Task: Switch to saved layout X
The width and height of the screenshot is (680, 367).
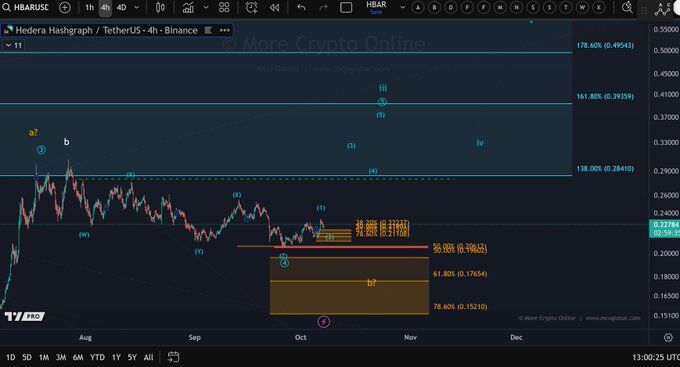Action: point(599,7)
